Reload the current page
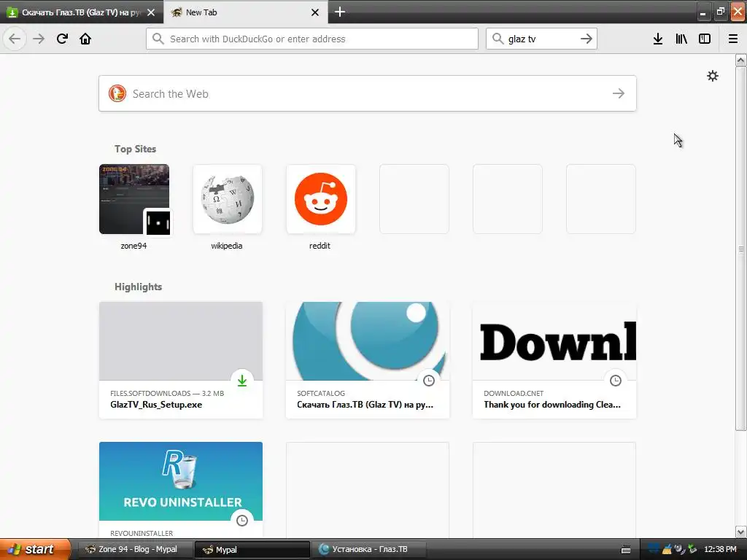Image resolution: width=747 pixels, height=560 pixels. point(62,39)
